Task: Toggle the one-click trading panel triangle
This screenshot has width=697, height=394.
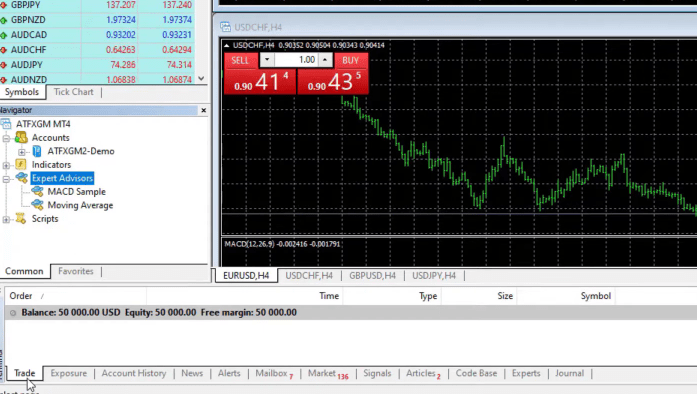Action: 227,45
